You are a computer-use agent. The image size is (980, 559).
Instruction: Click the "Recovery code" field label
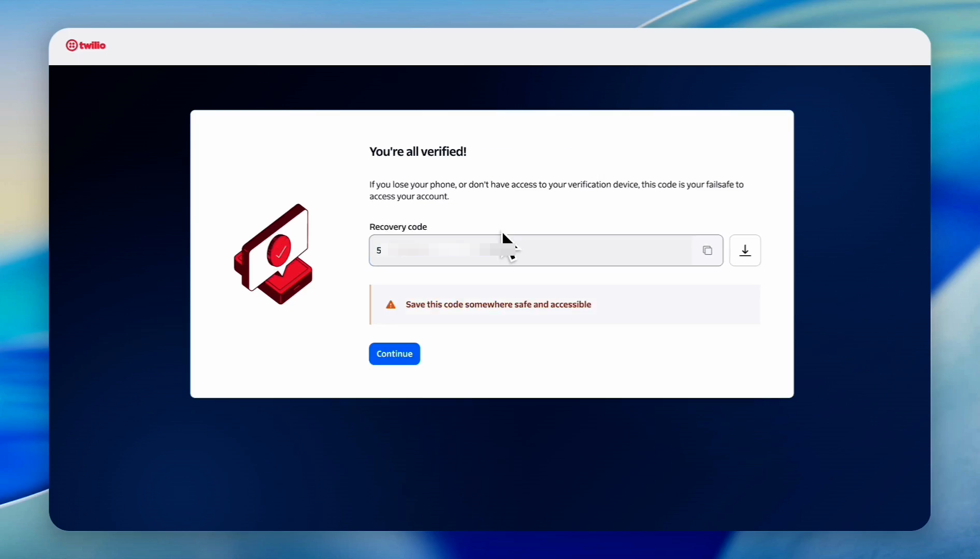[398, 227]
